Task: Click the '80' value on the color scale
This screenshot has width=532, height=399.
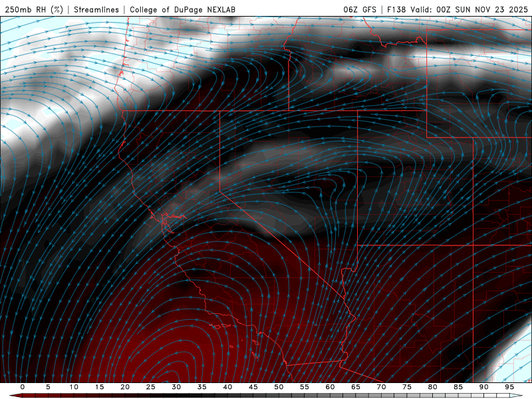Action: pos(433,387)
